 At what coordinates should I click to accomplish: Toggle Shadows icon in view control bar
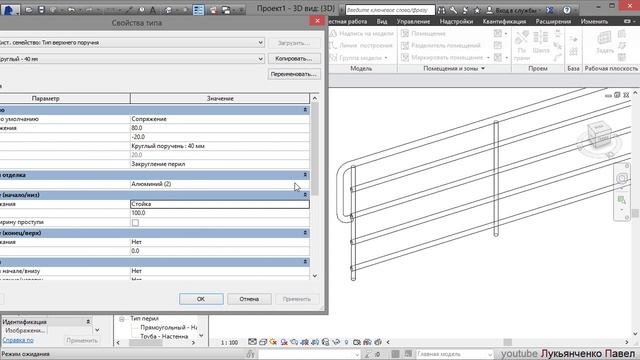point(284,342)
